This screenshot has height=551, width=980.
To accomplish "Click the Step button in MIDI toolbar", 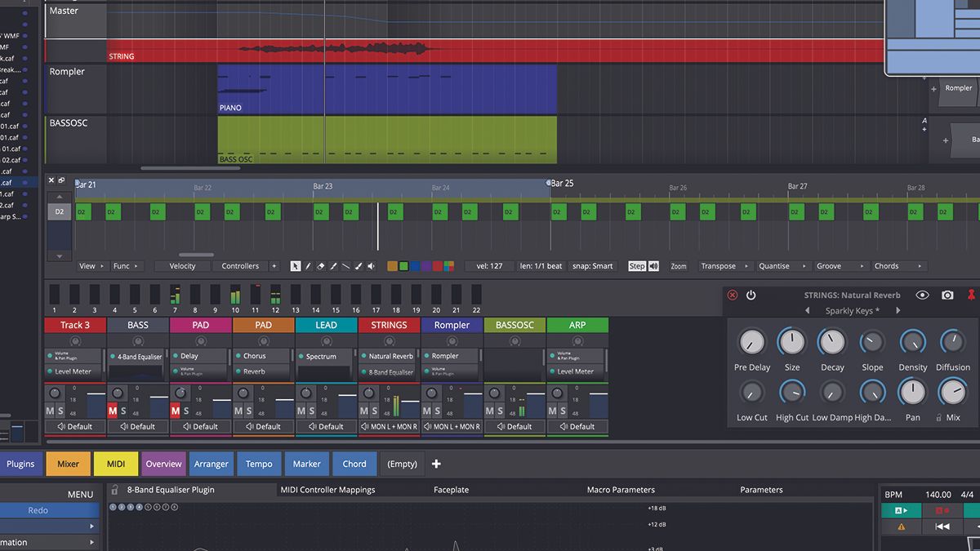I will (636, 266).
